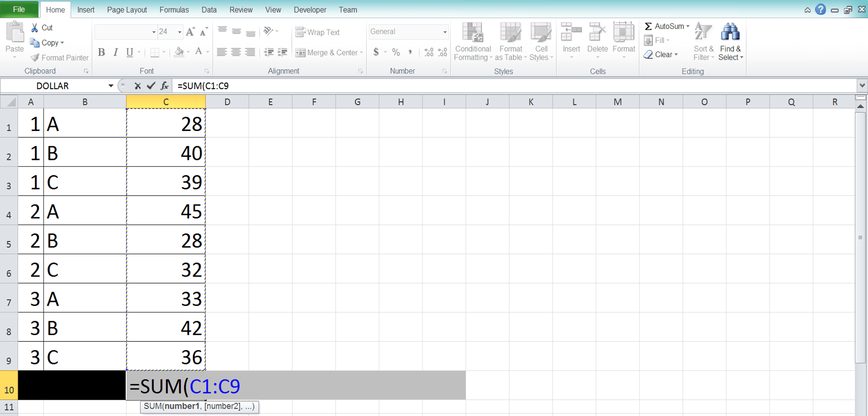This screenshot has width=868, height=416.
Task: Toggle italic formatting
Action: tap(115, 52)
